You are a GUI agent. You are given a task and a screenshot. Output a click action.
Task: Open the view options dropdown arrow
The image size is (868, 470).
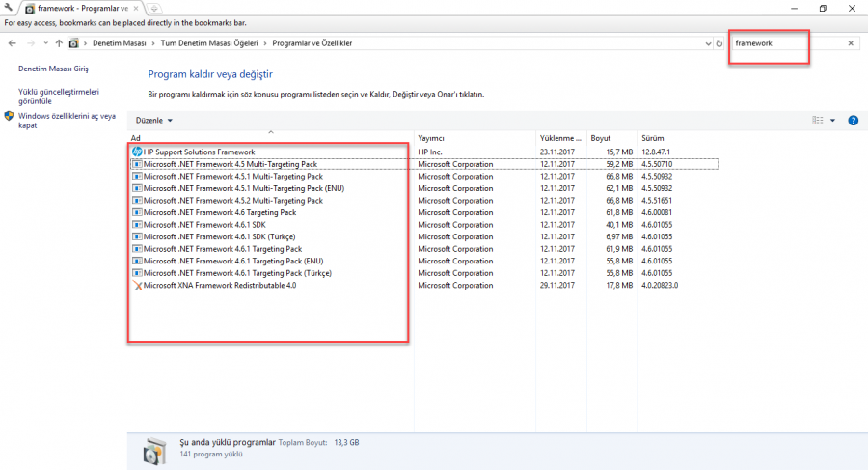[x=832, y=121]
